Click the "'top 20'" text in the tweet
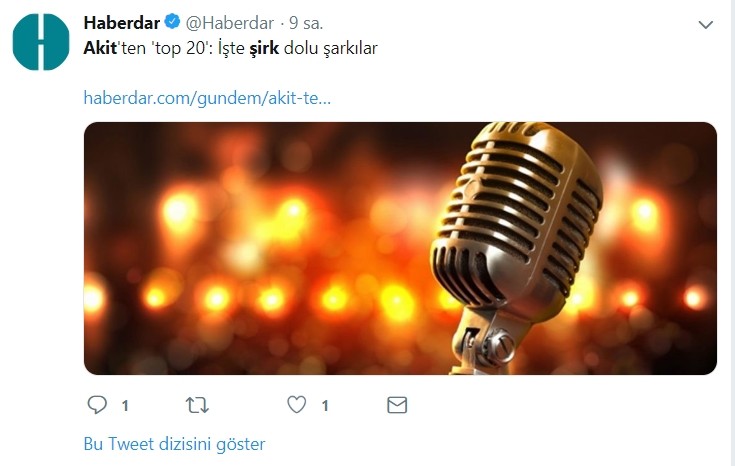Image resolution: width=735 pixels, height=466 pixels. (x=179, y=49)
